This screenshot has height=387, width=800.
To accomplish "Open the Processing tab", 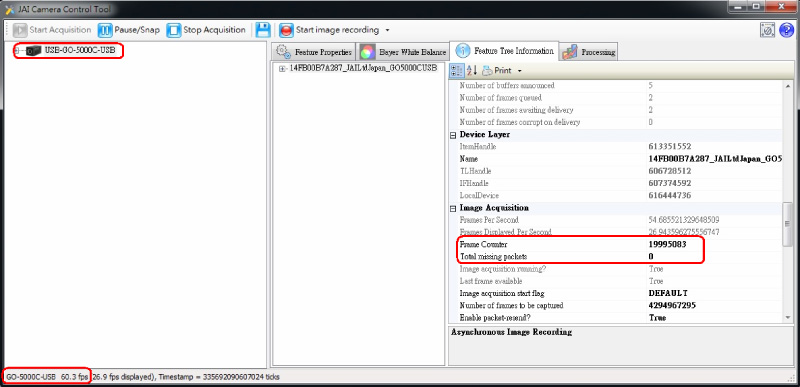I will [x=589, y=52].
